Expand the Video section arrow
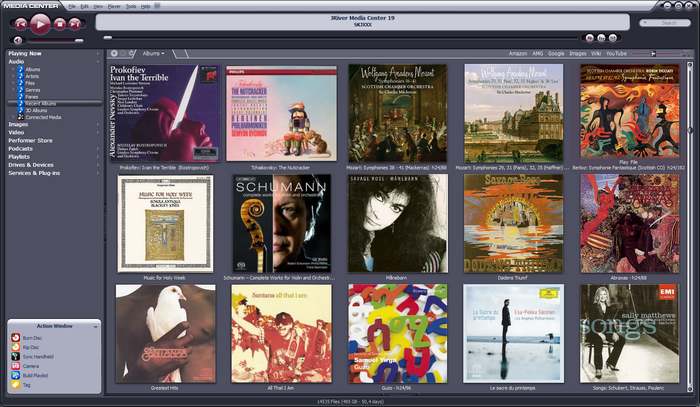 click(x=98, y=133)
